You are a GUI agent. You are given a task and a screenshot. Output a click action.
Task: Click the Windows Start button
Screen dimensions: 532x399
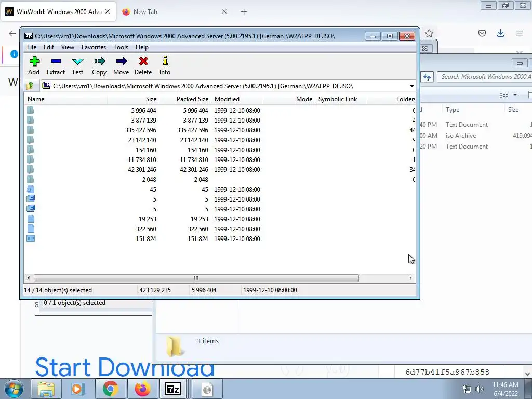[x=14, y=389]
